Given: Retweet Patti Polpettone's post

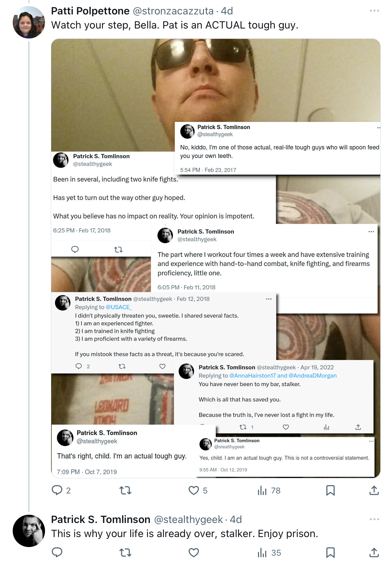Looking at the screenshot, I should (125, 490).
